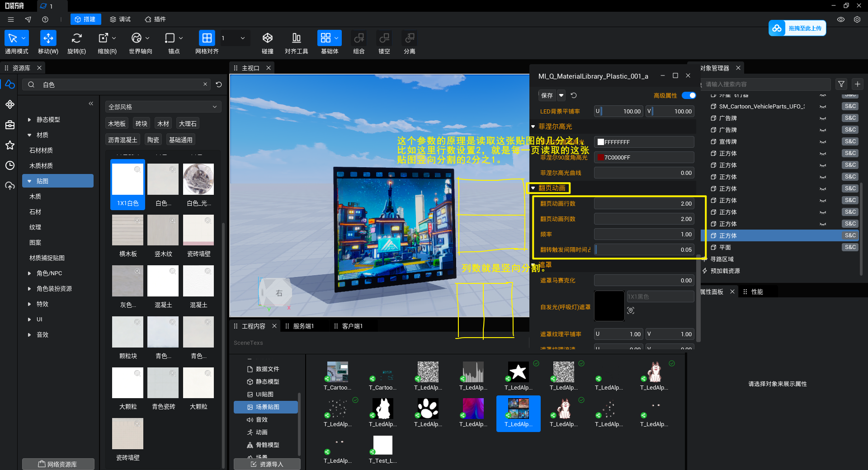Switch to the 调试 debug tab
The width and height of the screenshot is (868, 470).
click(121, 19)
